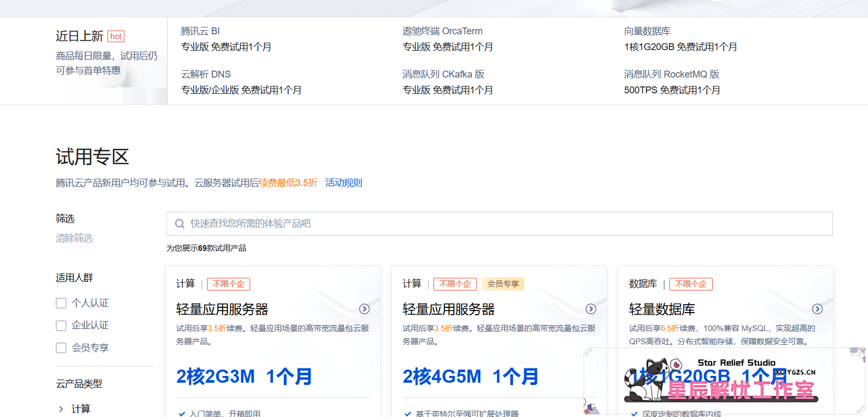
Task: Click the search magnifier icon
Action: point(180,224)
